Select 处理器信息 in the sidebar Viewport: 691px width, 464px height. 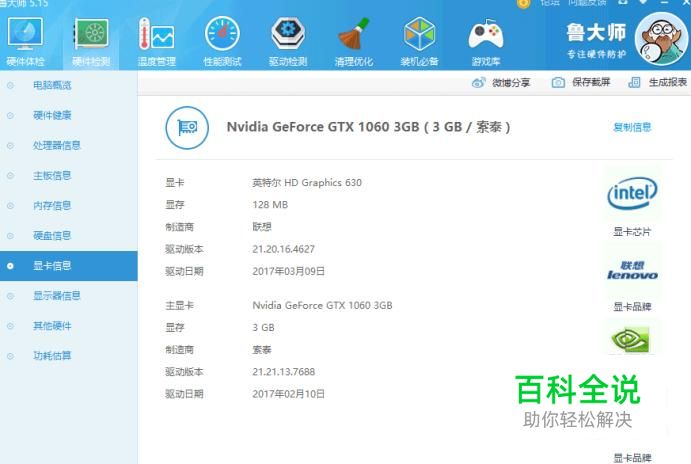(x=56, y=145)
